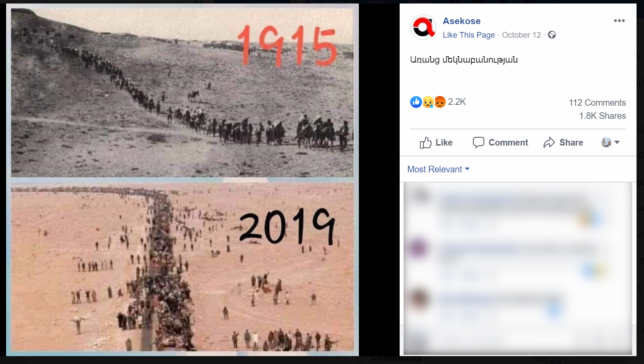Click the Asekose page logo avatar

point(423,27)
